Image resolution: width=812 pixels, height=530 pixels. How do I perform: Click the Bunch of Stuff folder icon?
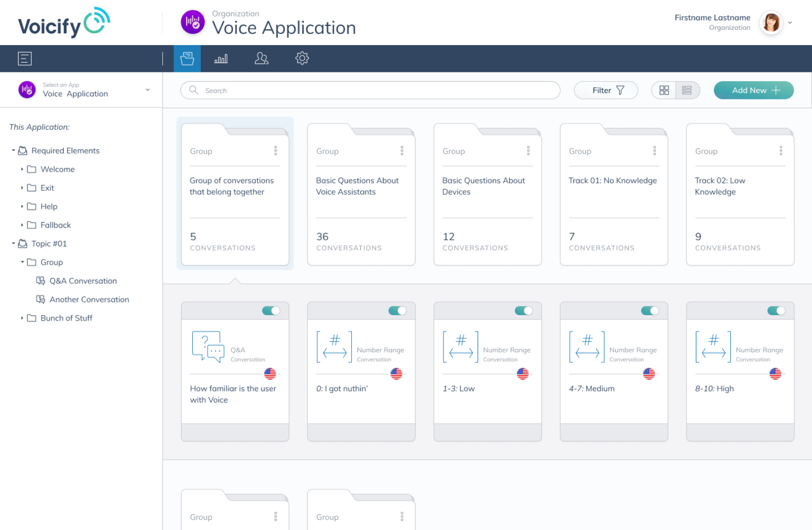32,318
